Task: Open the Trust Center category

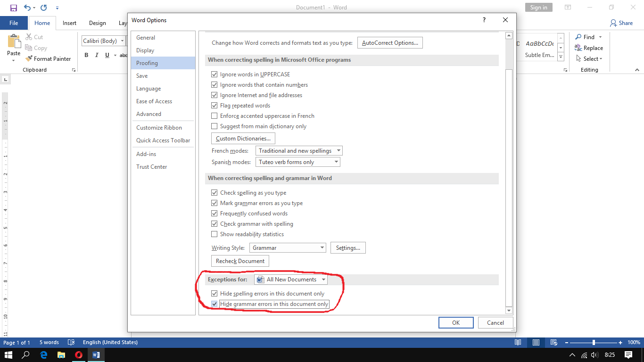Action: point(163,167)
